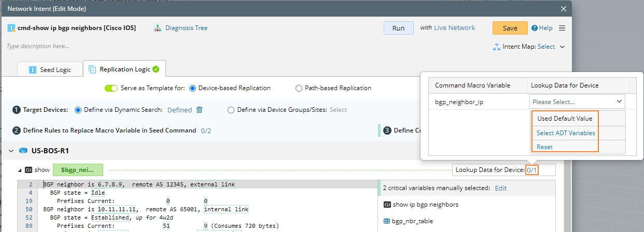Click the Save button
This screenshot has height=232, width=644.
pos(510,28)
